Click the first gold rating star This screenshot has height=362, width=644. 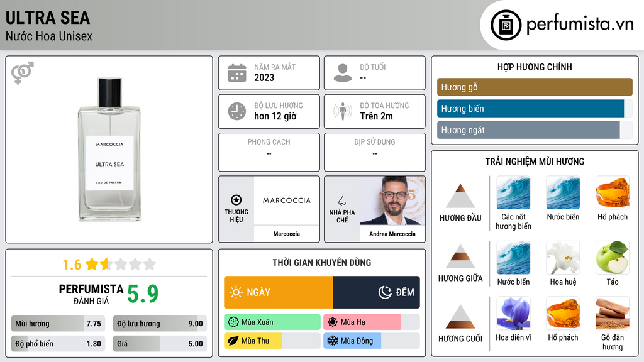pos(92,264)
